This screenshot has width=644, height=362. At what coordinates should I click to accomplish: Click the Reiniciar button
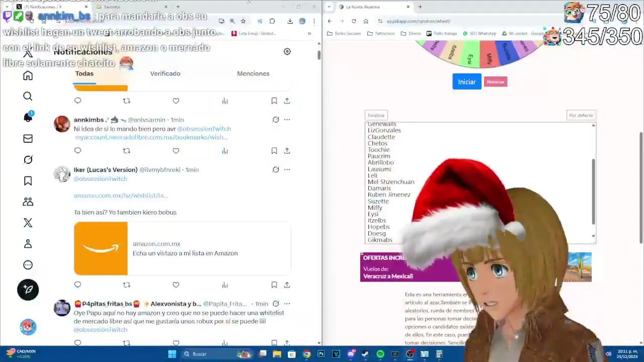[496, 81]
